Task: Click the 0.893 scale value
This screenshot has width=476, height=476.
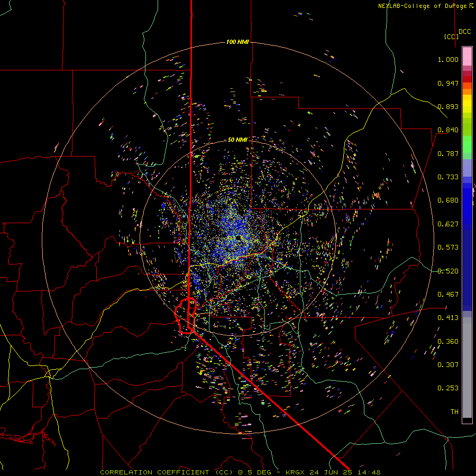Action: tap(448, 106)
